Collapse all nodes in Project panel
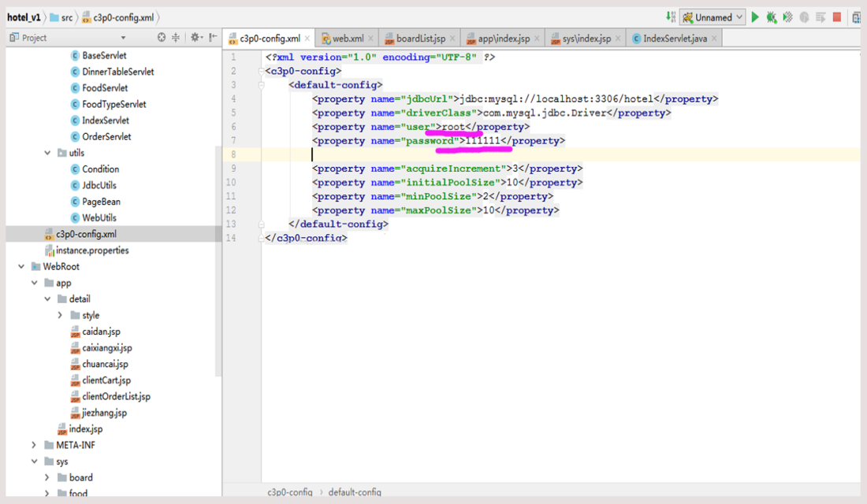 pos(176,38)
